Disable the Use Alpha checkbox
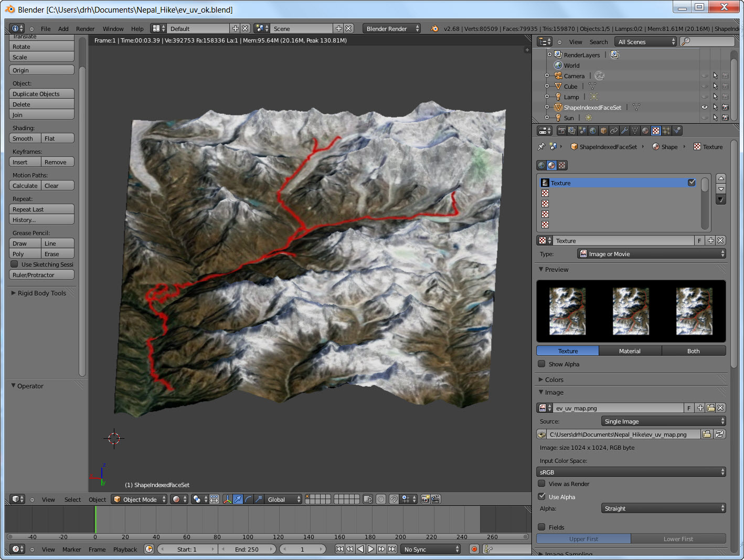The image size is (744, 560). point(541,496)
